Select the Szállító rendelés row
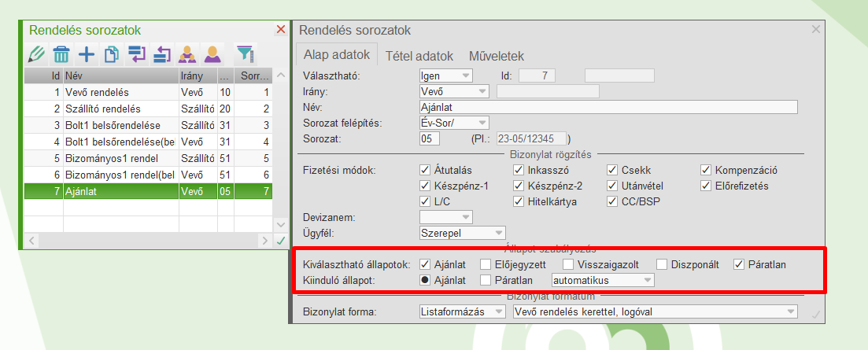 pos(149,109)
